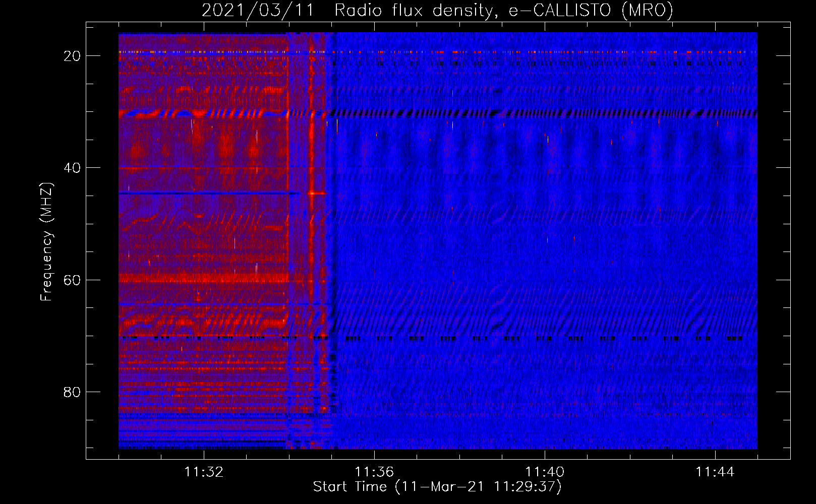Click the 11:32 time tick label
The image size is (816, 504).
point(204,472)
